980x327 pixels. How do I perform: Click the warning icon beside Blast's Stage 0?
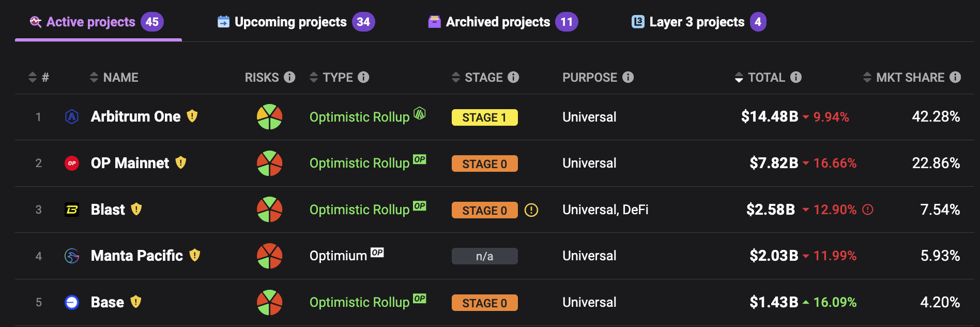tap(531, 210)
